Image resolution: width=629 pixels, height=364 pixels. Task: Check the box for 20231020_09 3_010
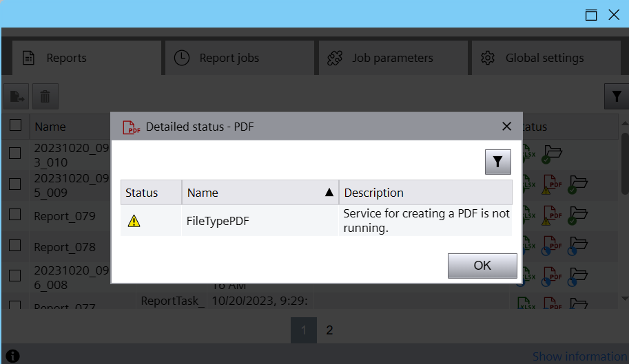[x=15, y=153]
